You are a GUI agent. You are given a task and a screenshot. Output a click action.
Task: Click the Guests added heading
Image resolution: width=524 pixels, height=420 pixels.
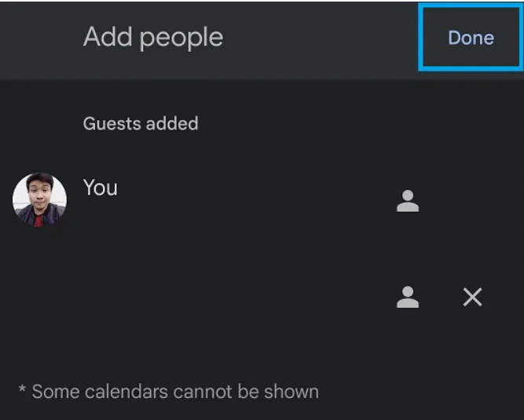(141, 123)
